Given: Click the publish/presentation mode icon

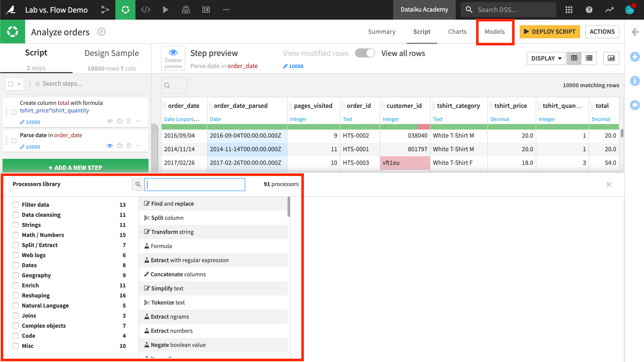Looking at the screenshot, I should [206, 10].
